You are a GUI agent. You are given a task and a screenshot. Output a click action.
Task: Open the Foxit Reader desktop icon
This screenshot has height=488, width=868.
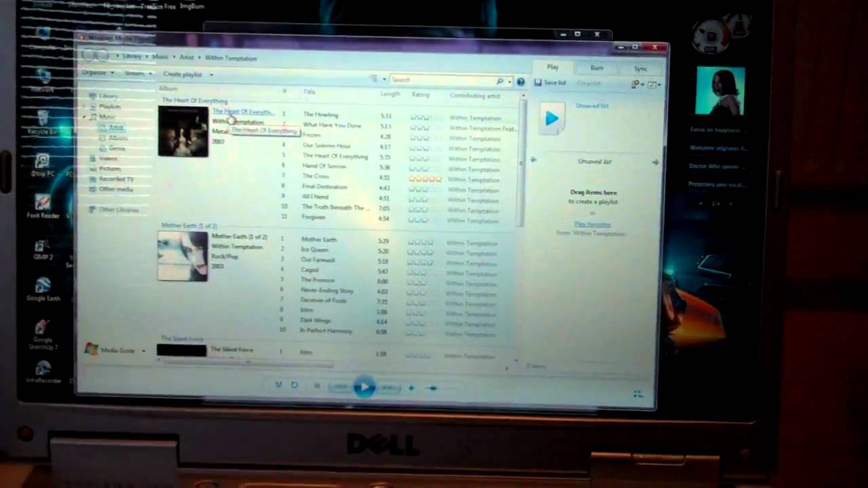click(43, 207)
